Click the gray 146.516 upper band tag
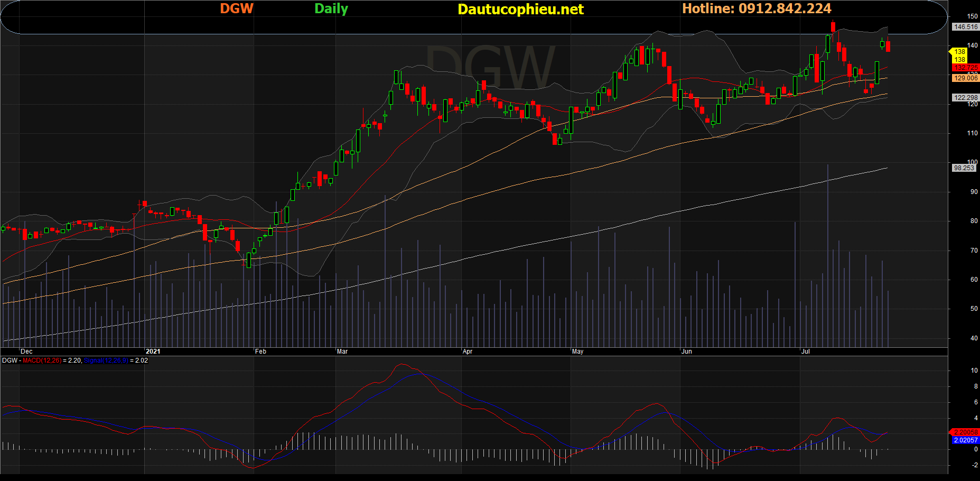980x481 pixels. point(965,27)
